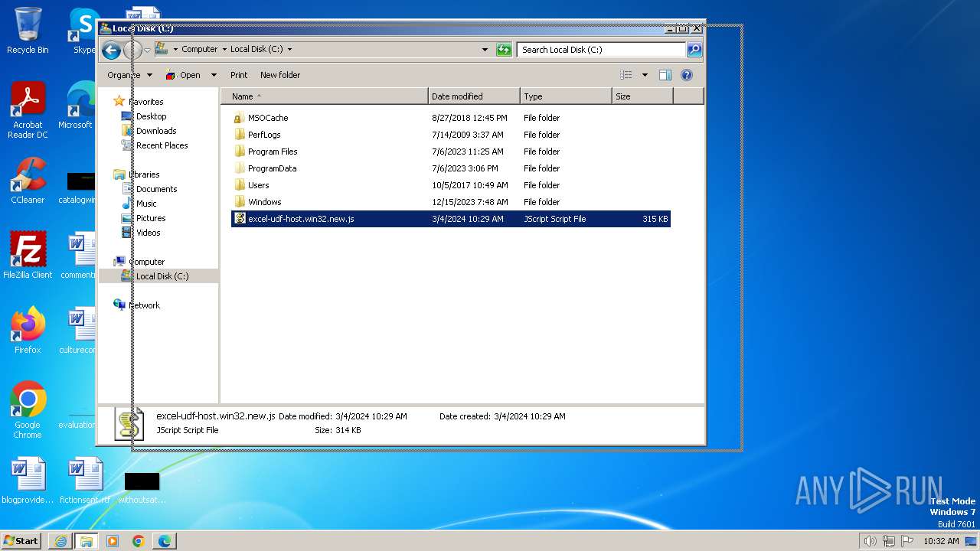Screen dimensions: 980x551
Task: Expand the address bar history dropdown
Action: pyautogui.click(x=485, y=50)
